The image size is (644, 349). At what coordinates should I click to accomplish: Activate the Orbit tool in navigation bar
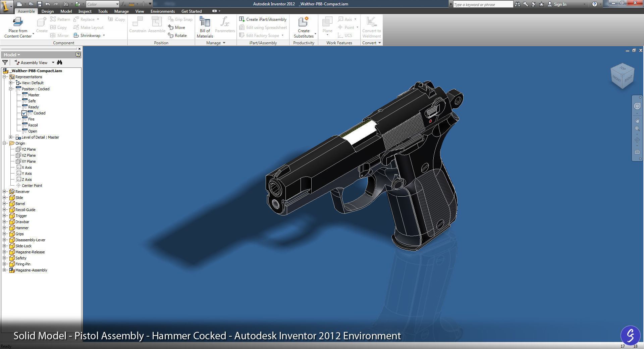637,140
